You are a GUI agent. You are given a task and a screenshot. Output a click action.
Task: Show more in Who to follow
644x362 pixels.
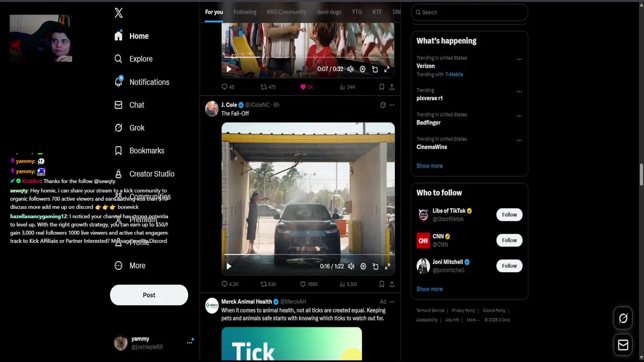(430, 289)
